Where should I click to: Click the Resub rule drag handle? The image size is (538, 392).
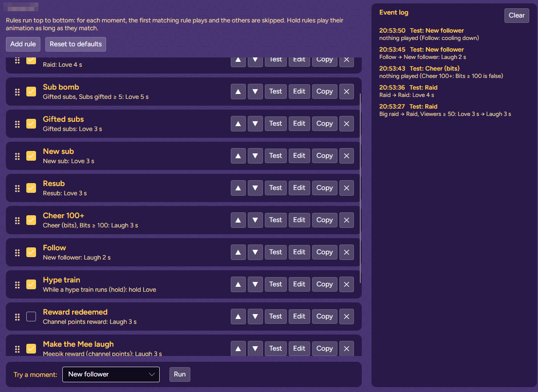(17, 188)
